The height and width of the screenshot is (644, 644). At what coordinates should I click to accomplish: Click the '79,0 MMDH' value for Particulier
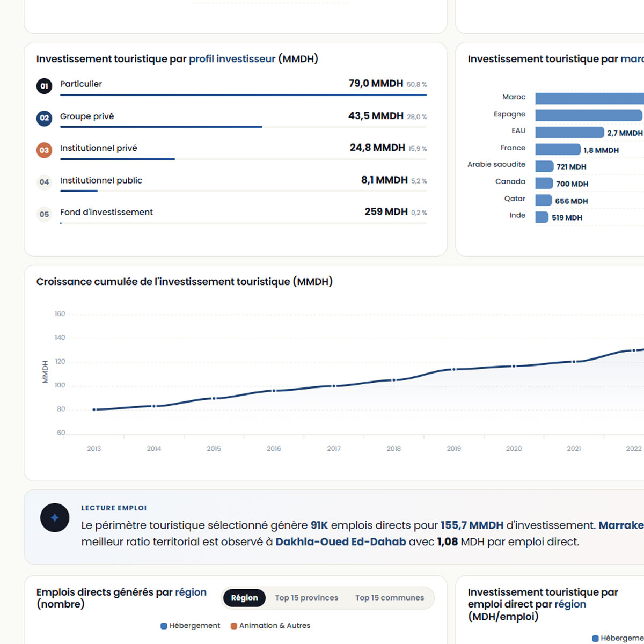[x=376, y=84]
